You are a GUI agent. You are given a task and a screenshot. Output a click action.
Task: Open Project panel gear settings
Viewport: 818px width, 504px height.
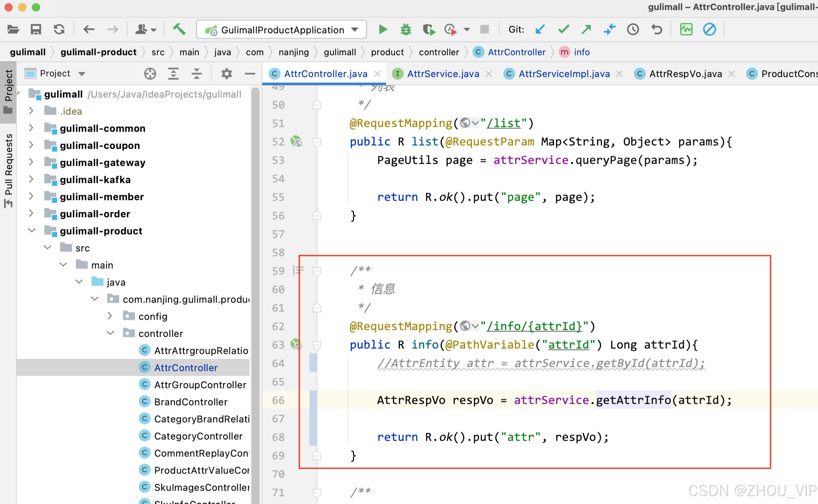click(226, 74)
